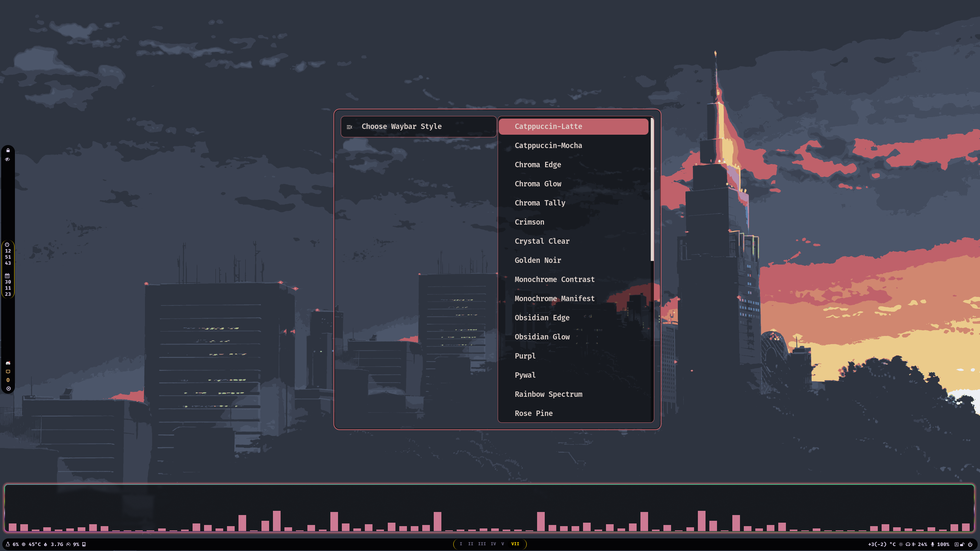Toggle visibility via the eye-slash icon
Screen dimensions: 980x551
click(8, 159)
